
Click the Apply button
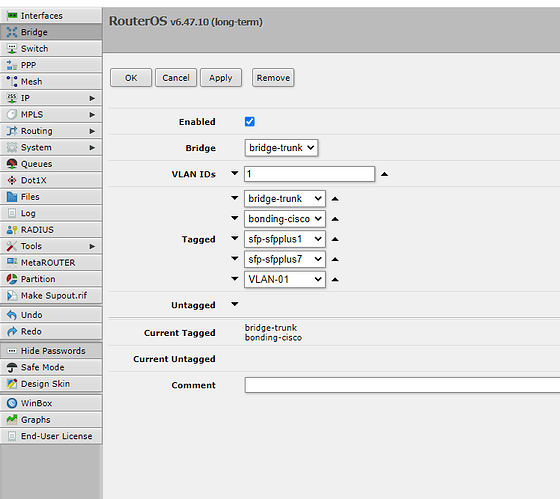221,78
